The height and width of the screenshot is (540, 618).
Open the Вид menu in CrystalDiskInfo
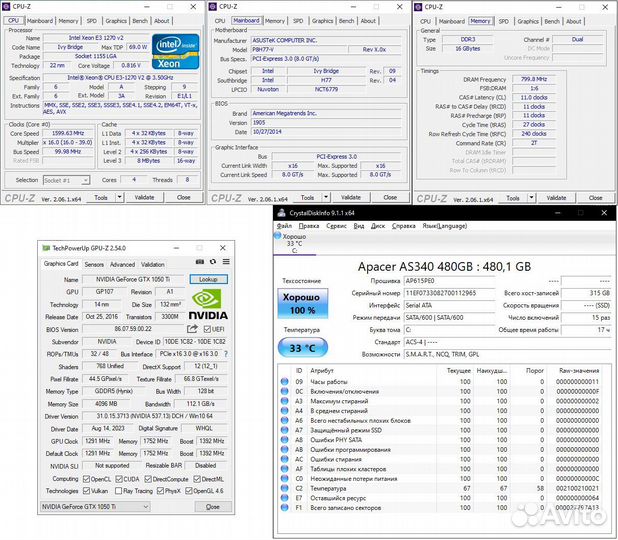[359, 226]
